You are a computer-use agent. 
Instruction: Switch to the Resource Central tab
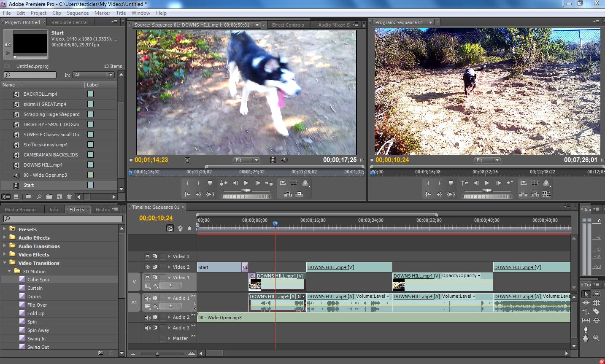70,22
